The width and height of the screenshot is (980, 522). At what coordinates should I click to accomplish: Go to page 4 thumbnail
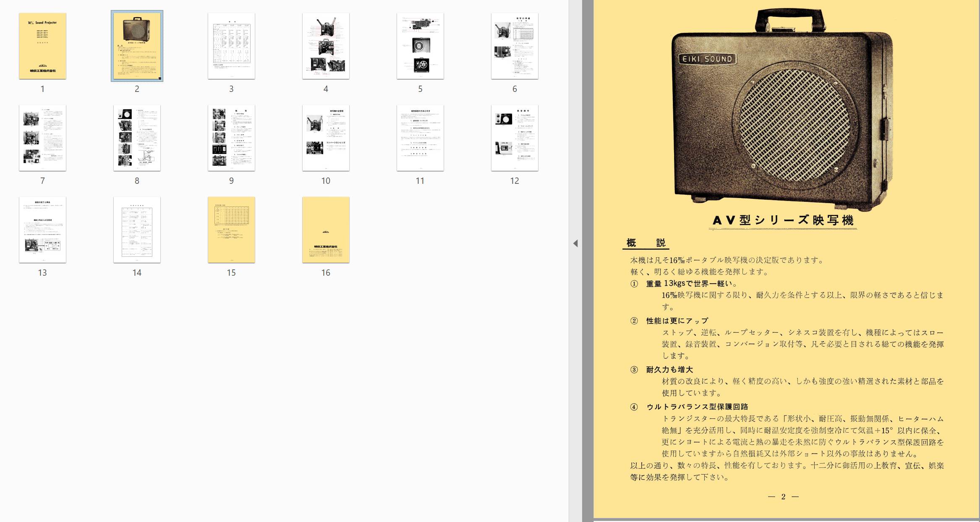[x=326, y=46]
